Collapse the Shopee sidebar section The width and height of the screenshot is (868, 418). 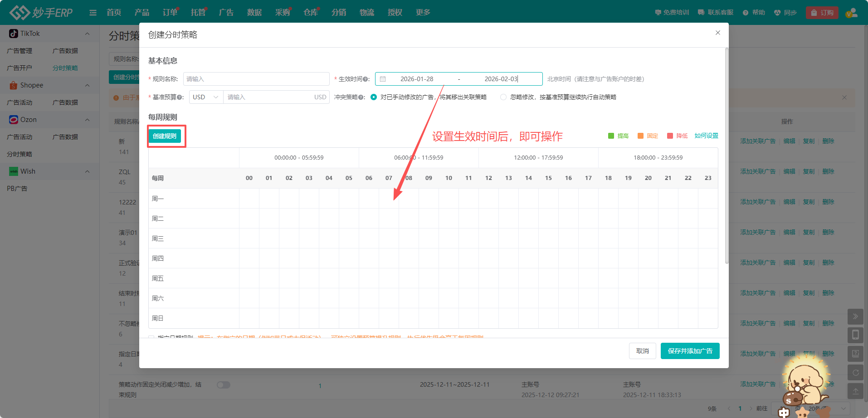click(x=87, y=85)
